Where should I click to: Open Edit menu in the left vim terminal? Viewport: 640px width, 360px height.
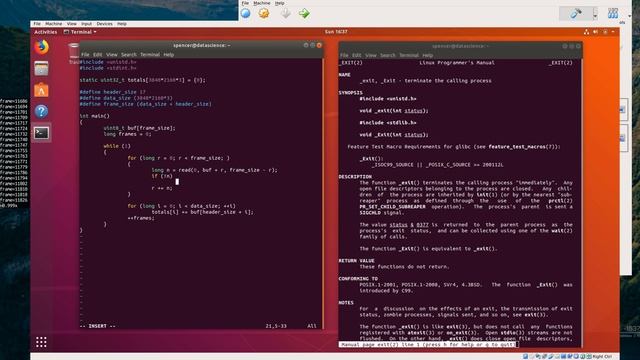[98, 55]
